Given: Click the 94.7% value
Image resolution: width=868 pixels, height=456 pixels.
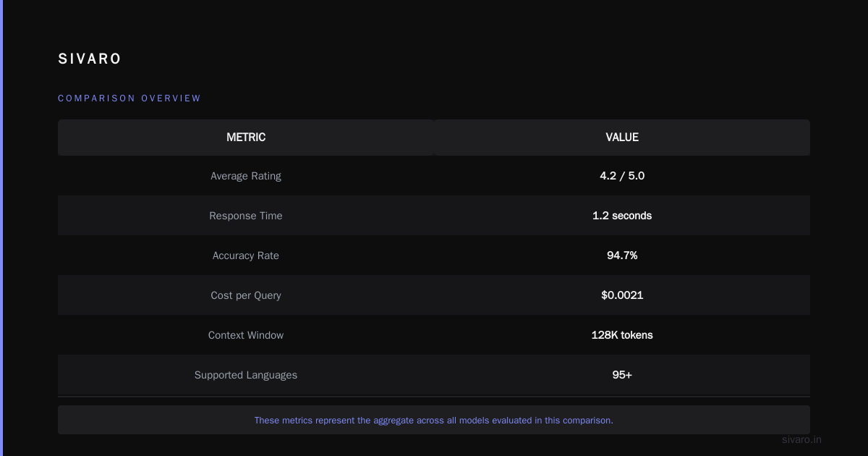Looking at the screenshot, I should click(622, 256).
